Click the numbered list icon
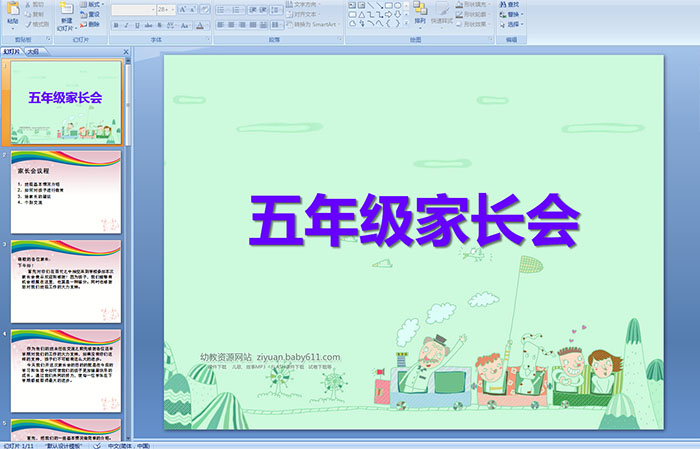Screen dimensions: 700x449 pos(237,9)
